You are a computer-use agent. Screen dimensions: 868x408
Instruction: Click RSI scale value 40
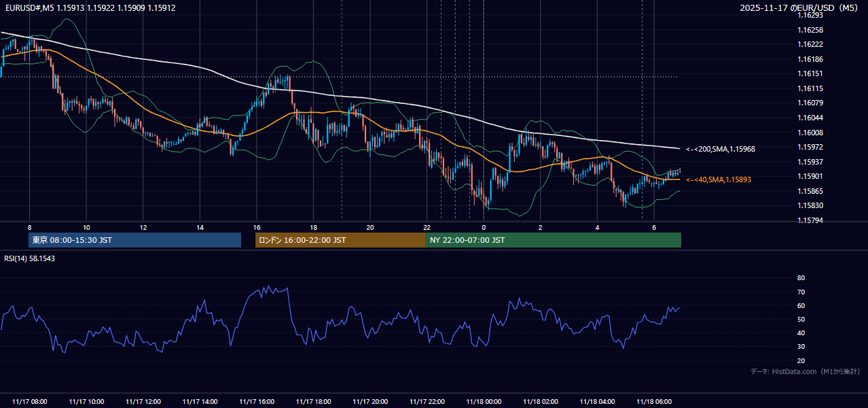point(801,333)
